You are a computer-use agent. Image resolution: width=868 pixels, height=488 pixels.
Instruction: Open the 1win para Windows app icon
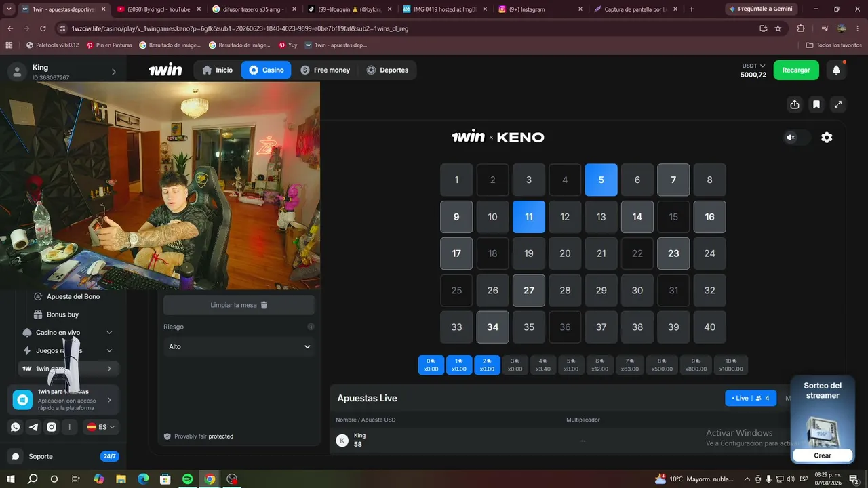pos(22,400)
